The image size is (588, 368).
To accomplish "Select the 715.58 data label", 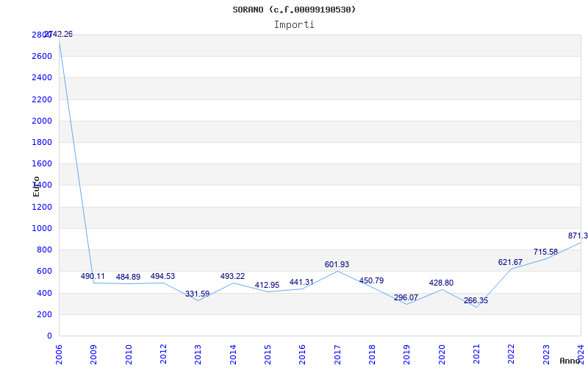I will pos(545,252).
